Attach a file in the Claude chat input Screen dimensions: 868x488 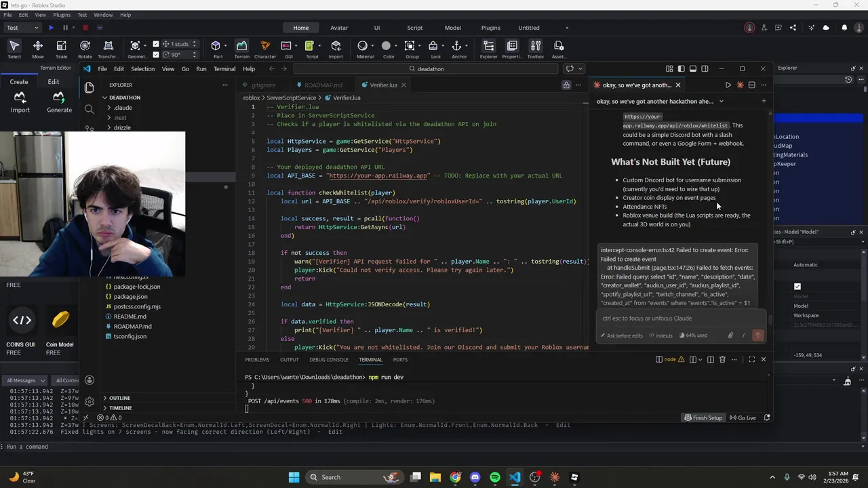click(x=730, y=335)
